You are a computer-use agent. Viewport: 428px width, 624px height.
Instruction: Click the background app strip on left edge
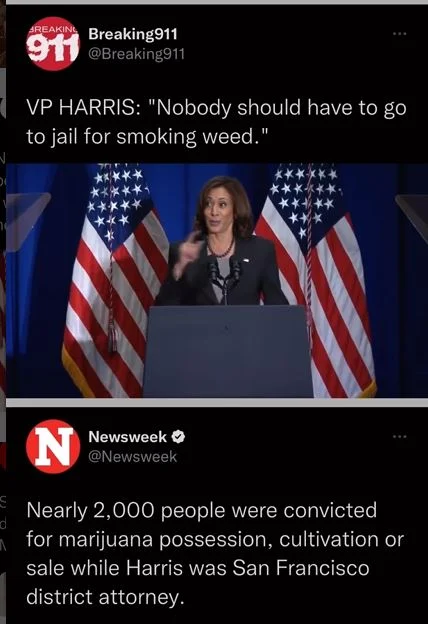[x=3, y=312]
